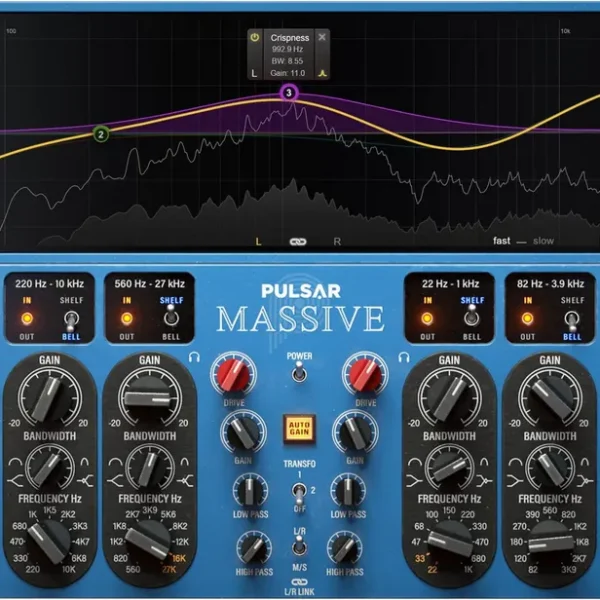The image size is (600, 600).
Task: Click the 16K frequency label on second band
Action: coord(179,558)
